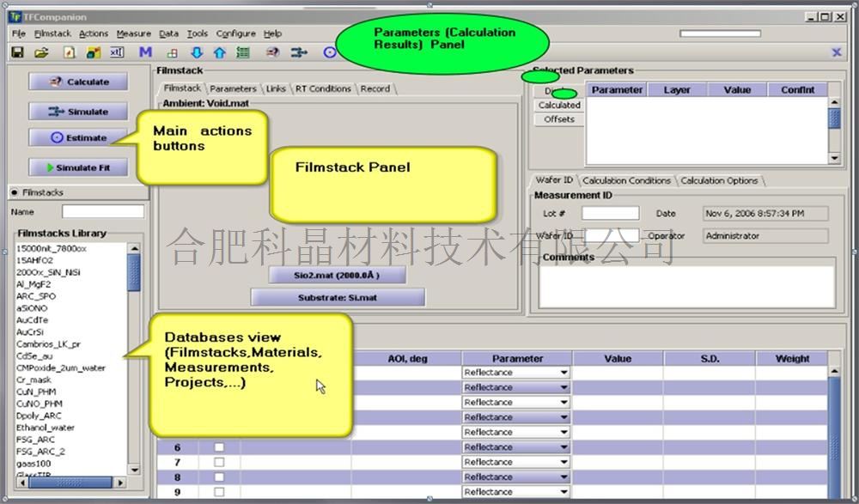Viewport: 859px width, 504px height.
Task: Click the Comments text area
Action: (x=686, y=287)
